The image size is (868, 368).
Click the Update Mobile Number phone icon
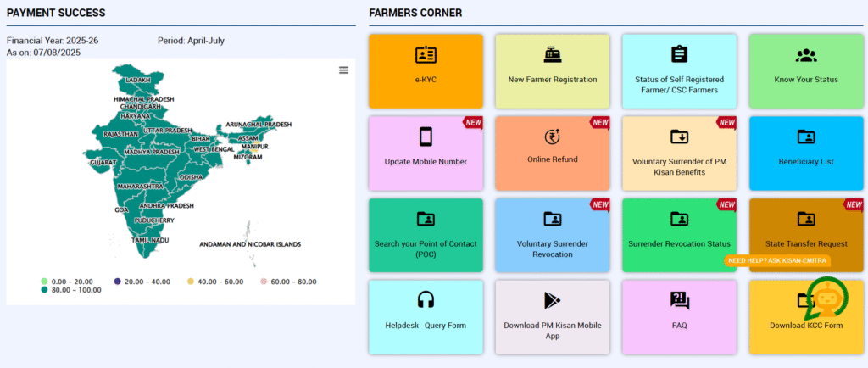pos(426,137)
